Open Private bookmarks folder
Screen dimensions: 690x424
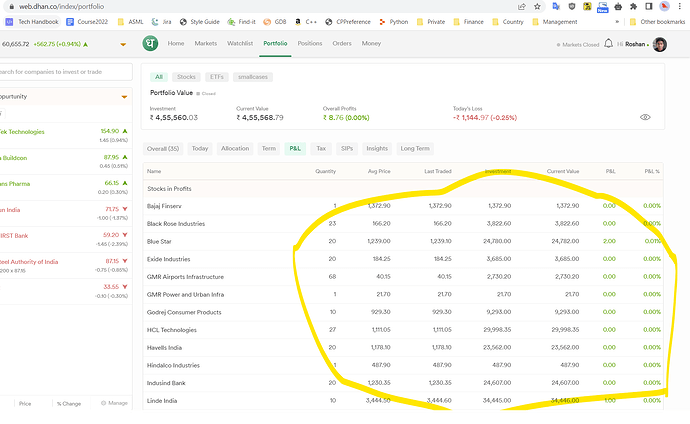tap(431, 22)
